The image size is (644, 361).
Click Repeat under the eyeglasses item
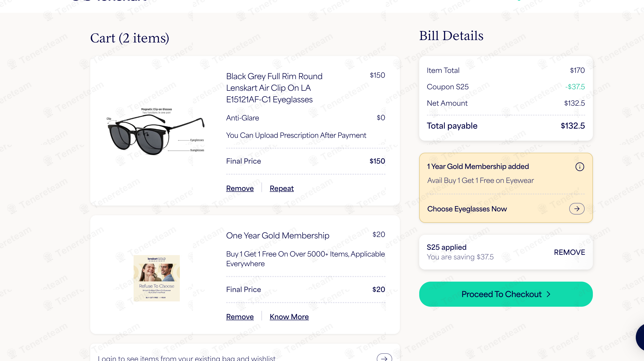281,188
